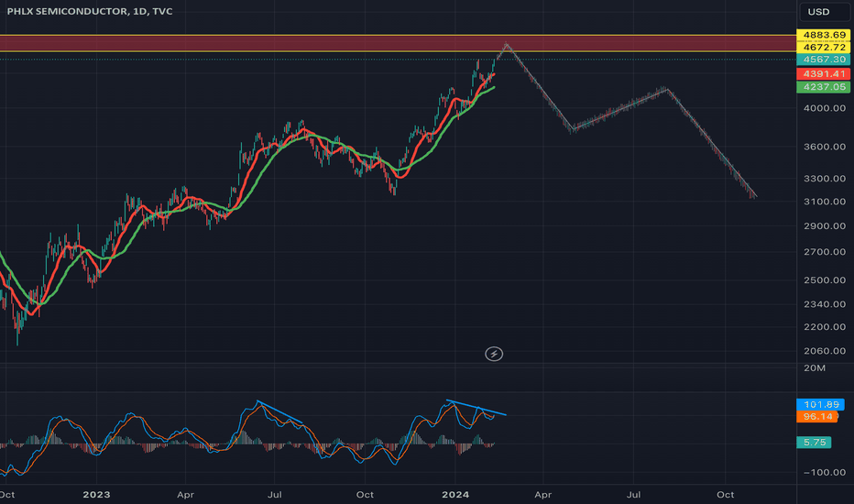Click the 2200.00 price axis label

tap(825, 327)
